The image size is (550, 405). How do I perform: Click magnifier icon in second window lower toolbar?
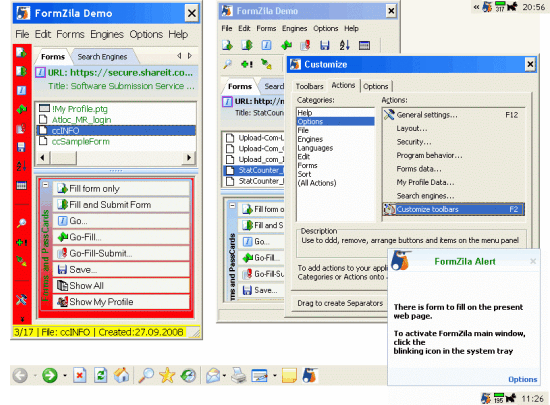point(228,64)
